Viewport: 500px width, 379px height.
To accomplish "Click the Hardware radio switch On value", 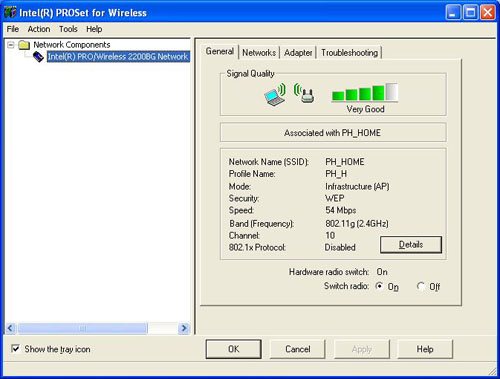I will (382, 272).
